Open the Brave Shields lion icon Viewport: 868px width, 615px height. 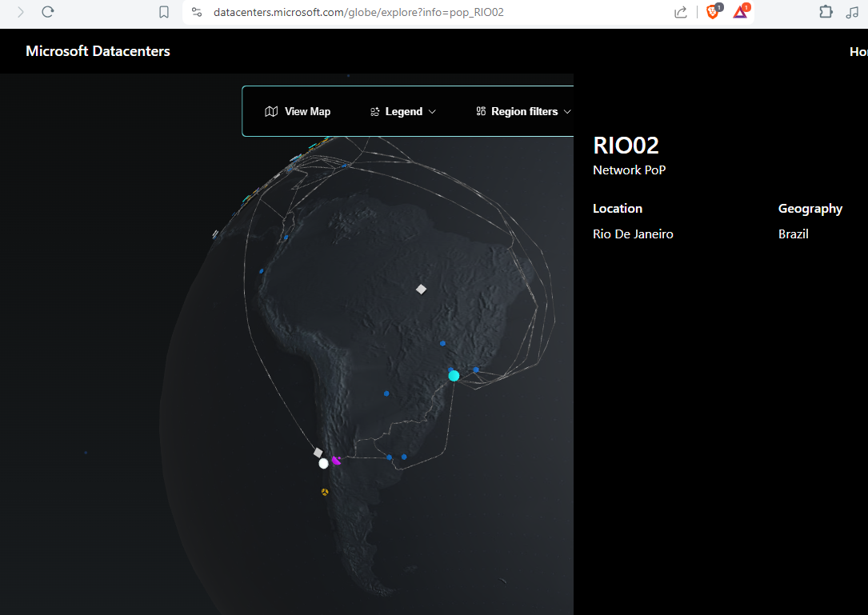coord(713,12)
